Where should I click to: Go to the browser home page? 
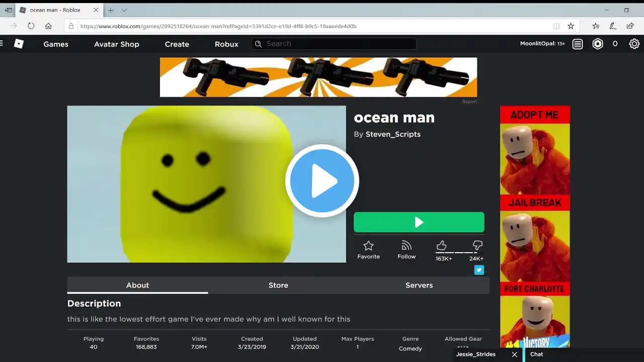pos(48,26)
